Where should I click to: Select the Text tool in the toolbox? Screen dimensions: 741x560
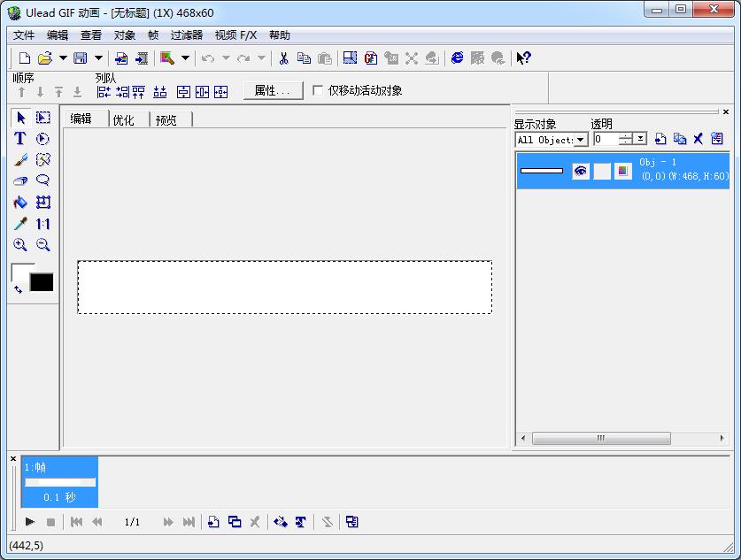coord(19,139)
